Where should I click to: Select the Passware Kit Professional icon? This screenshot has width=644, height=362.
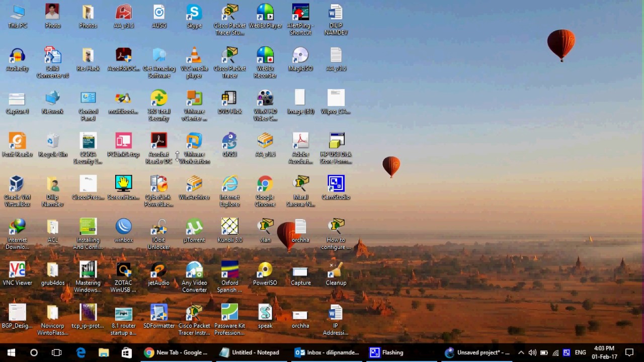(x=229, y=320)
